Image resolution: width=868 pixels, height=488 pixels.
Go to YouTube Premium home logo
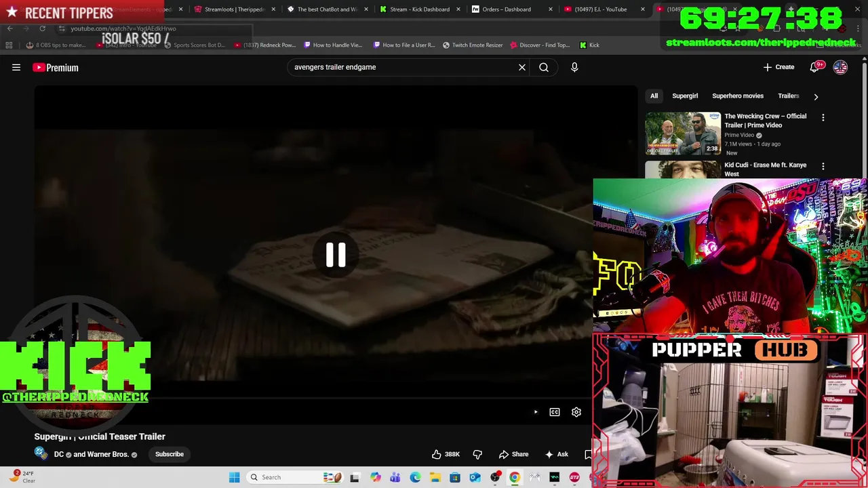(56, 67)
